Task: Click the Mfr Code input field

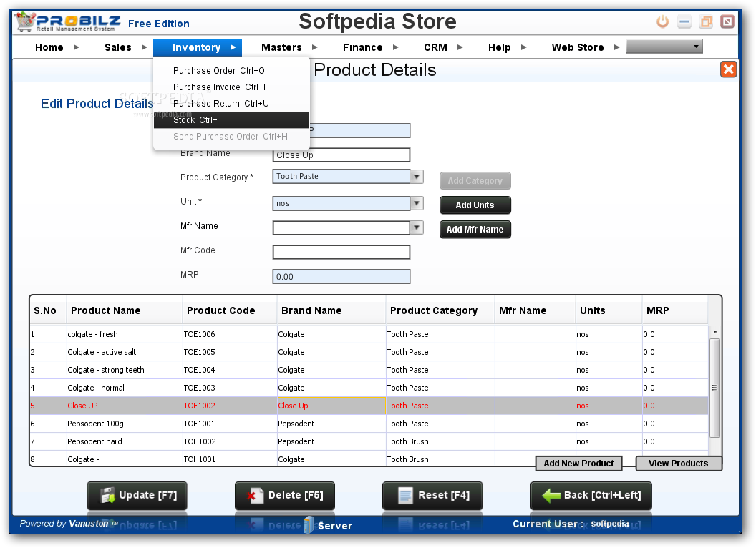Action: click(x=341, y=252)
